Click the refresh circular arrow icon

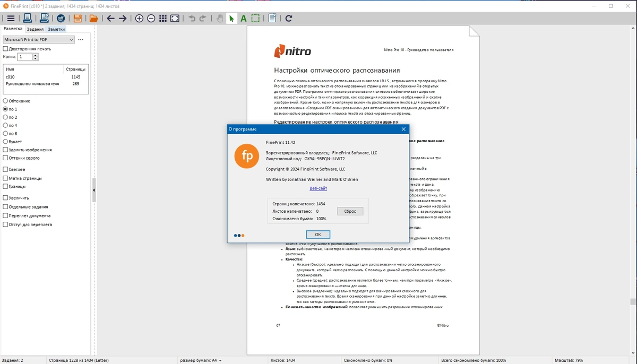(289, 19)
